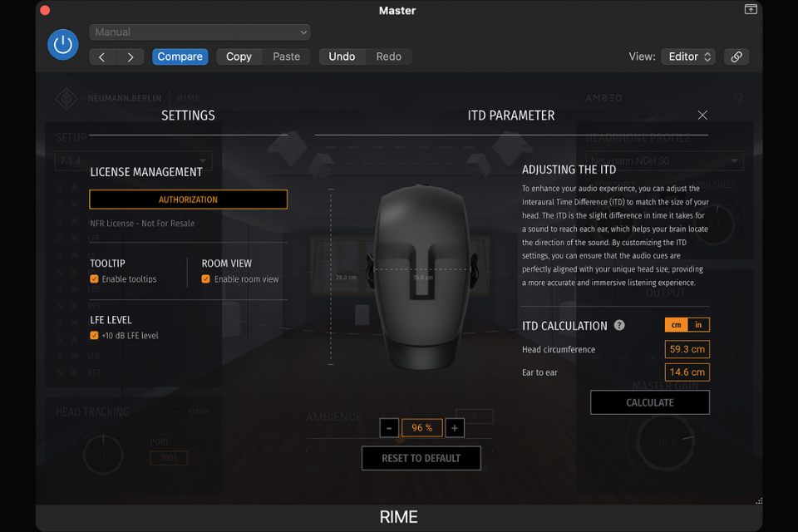Edit the Head circumference value field
The image size is (798, 532).
[x=687, y=349]
